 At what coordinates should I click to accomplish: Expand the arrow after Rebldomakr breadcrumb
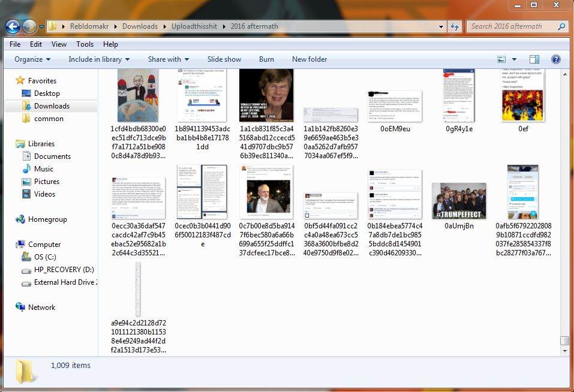tap(116, 27)
